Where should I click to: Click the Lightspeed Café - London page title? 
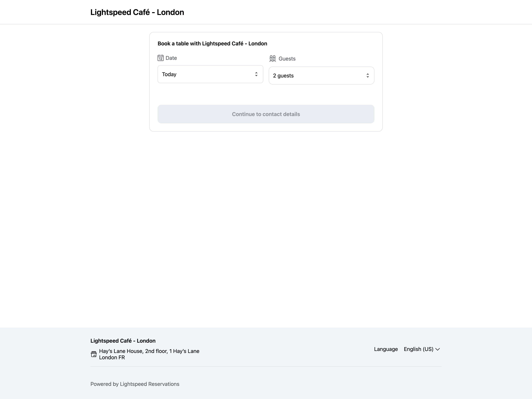tap(137, 12)
